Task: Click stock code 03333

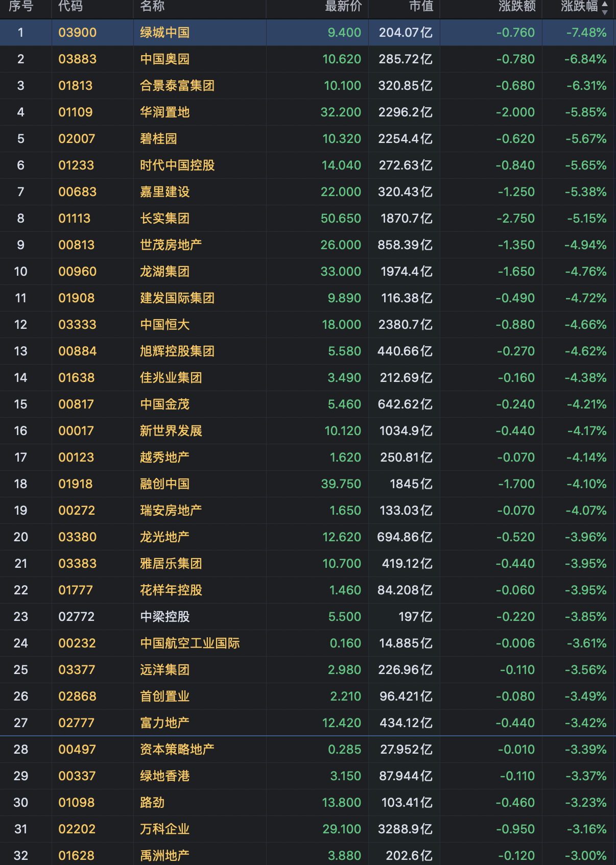Action: [x=78, y=325]
